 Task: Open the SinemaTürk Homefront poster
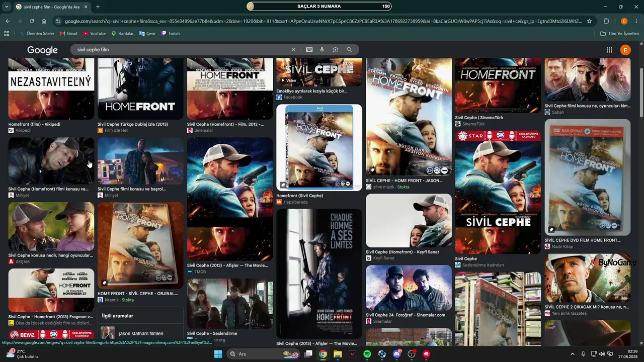pyautogui.click(x=498, y=85)
